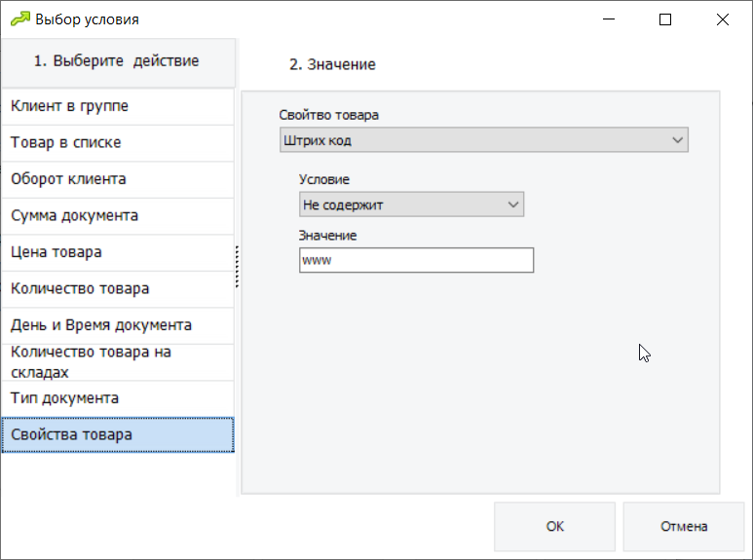The image size is (753, 560).
Task: Select Оборот клиента action
Action: [118, 179]
